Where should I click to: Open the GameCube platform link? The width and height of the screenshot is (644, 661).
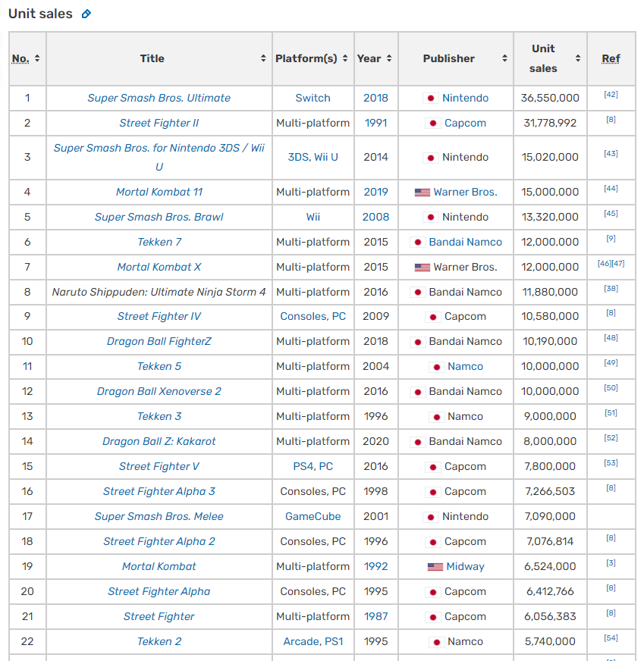(x=313, y=516)
